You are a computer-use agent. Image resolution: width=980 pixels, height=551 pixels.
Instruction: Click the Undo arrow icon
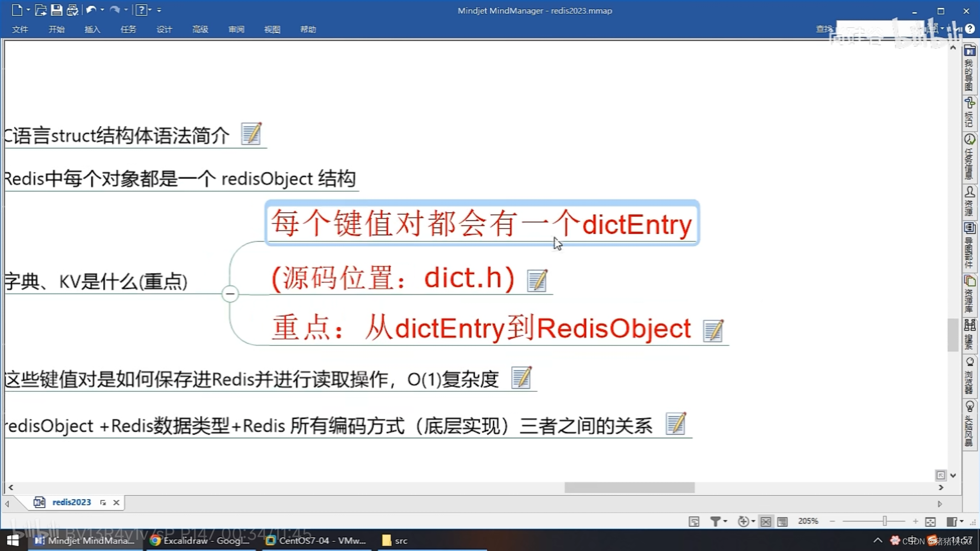91,10
